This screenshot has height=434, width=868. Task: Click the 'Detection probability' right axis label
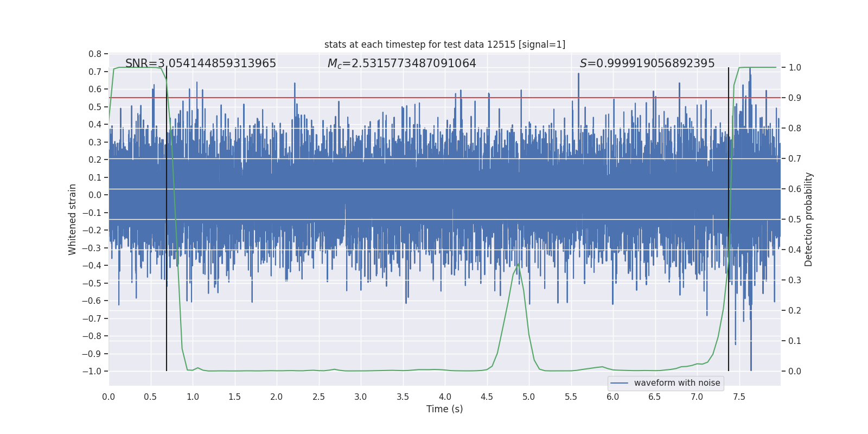(x=809, y=219)
